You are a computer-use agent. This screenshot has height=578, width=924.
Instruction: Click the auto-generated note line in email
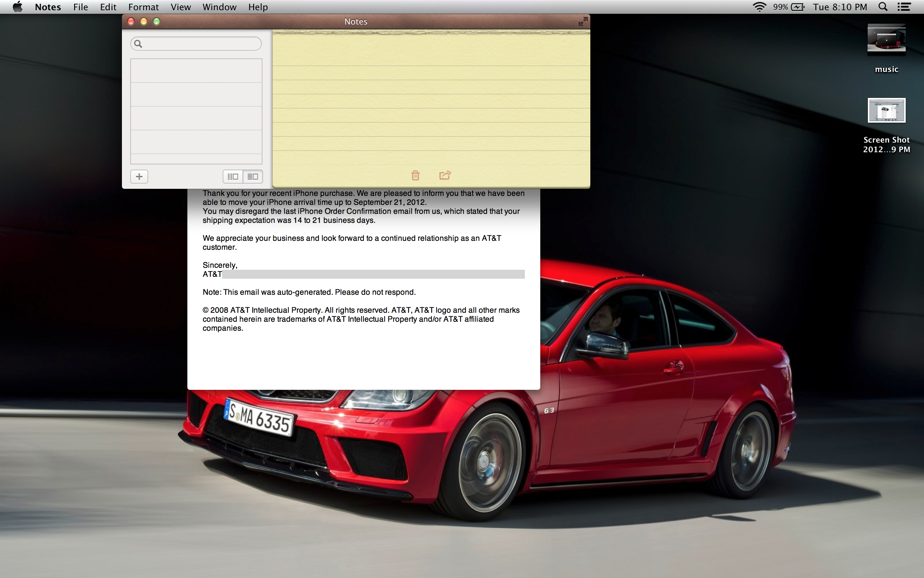coord(309,292)
